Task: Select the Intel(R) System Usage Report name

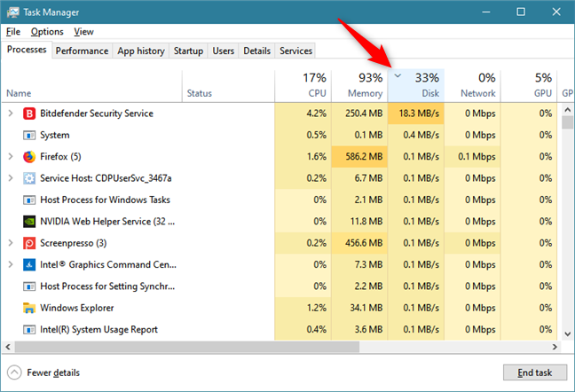Action: point(98,330)
